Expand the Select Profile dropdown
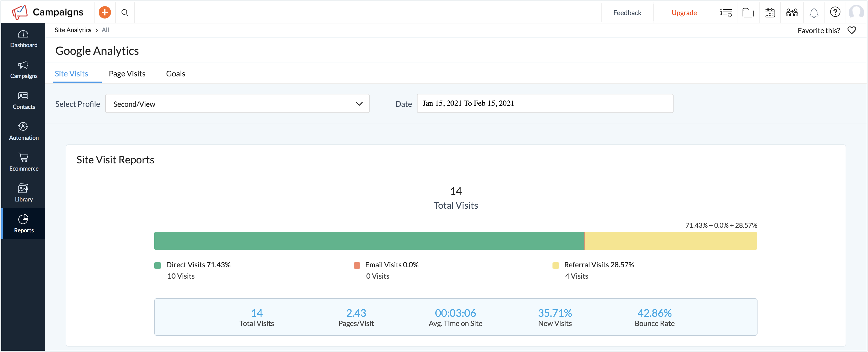 (x=237, y=104)
